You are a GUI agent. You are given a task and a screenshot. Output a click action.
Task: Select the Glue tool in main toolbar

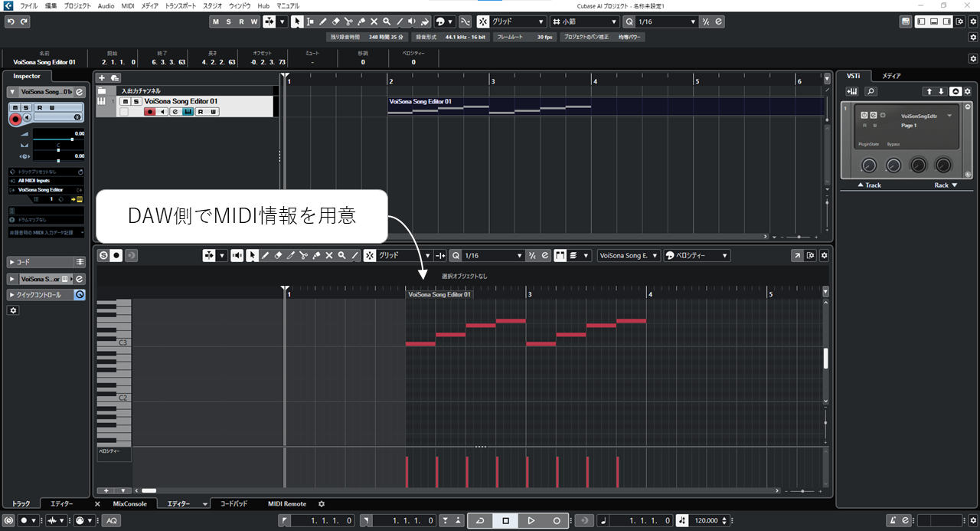click(x=361, y=21)
